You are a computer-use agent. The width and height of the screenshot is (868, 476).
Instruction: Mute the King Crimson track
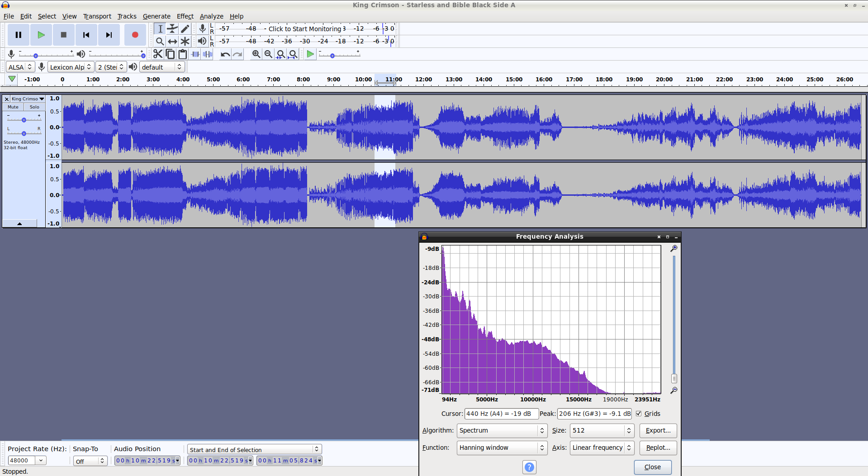(13, 107)
